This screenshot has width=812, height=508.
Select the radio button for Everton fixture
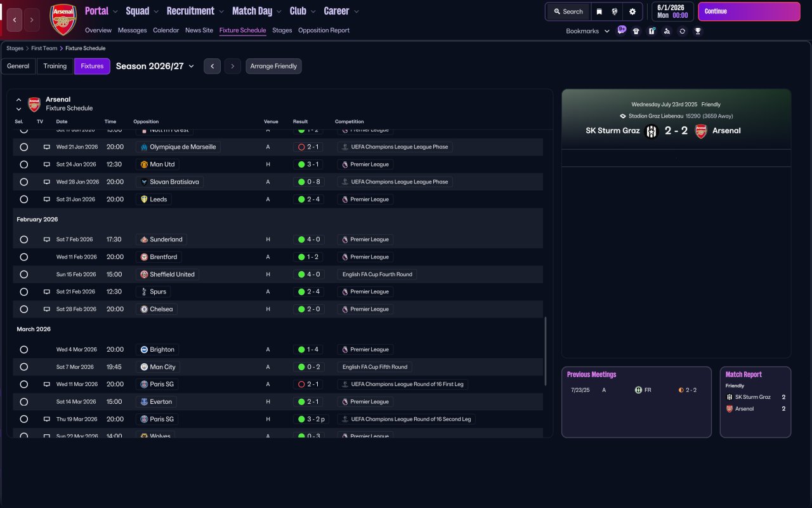point(24,402)
